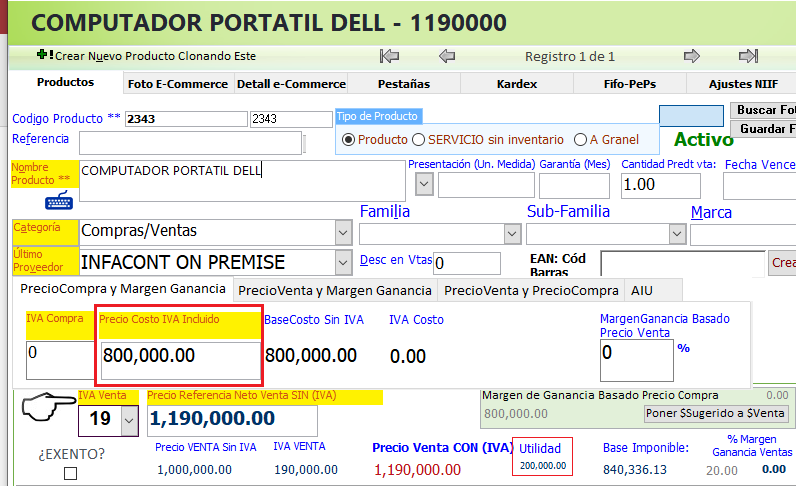Open the Sub-Familia dropdown

pyautogui.click(x=677, y=234)
